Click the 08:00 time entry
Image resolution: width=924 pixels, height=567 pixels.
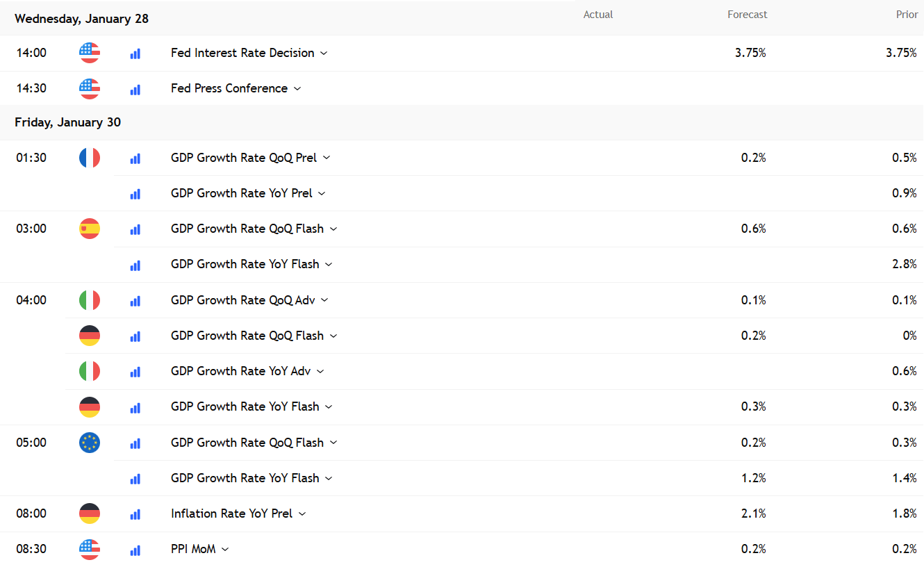(31, 513)
